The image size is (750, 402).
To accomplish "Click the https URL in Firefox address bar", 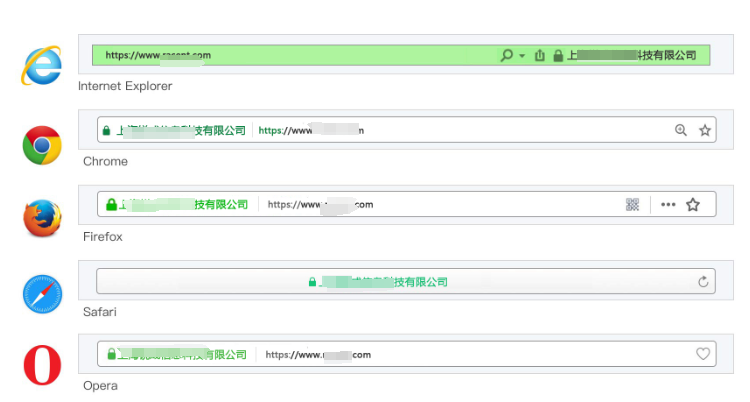I will click(x=320, y=204).
